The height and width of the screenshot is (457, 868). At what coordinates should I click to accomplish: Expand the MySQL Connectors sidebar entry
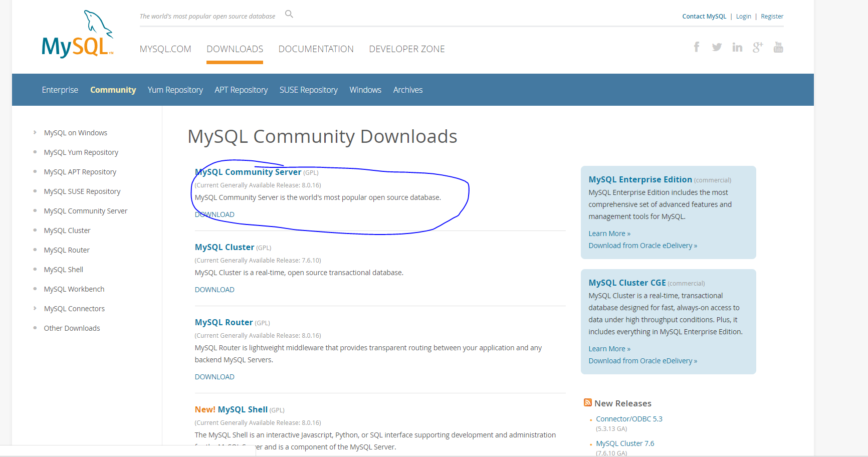74,308
